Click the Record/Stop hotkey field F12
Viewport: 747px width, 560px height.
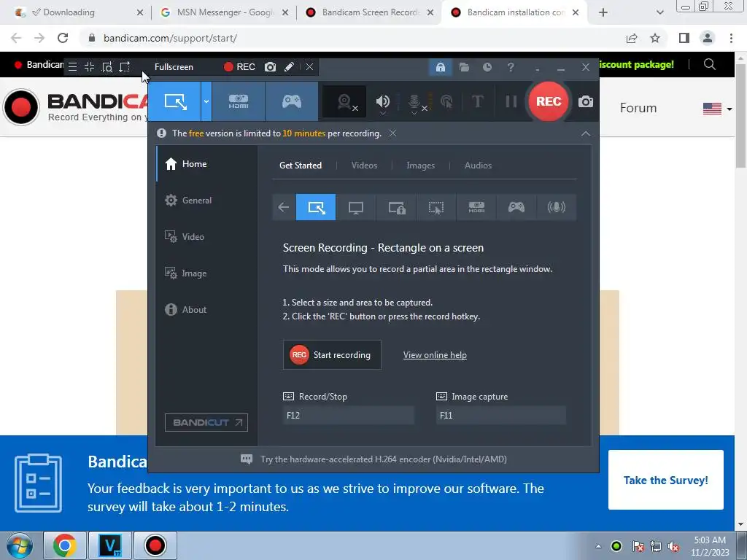tap(348, 415)
